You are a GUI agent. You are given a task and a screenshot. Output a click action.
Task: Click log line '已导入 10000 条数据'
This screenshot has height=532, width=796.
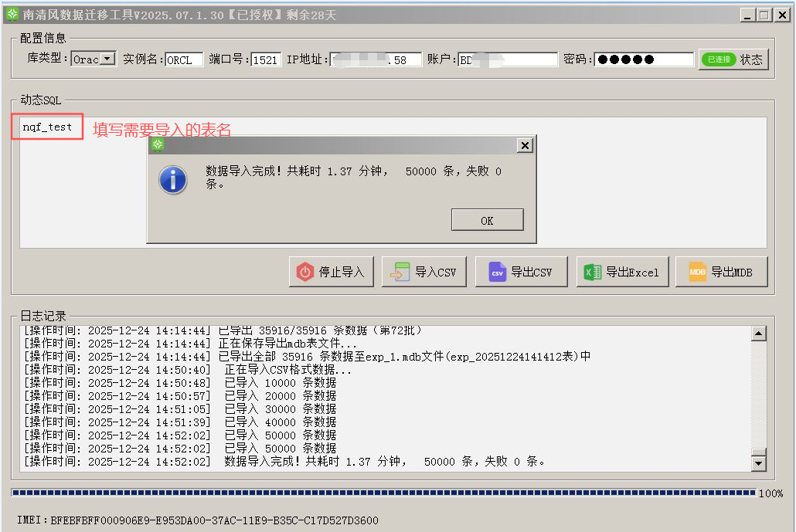[x=180, y=383]
